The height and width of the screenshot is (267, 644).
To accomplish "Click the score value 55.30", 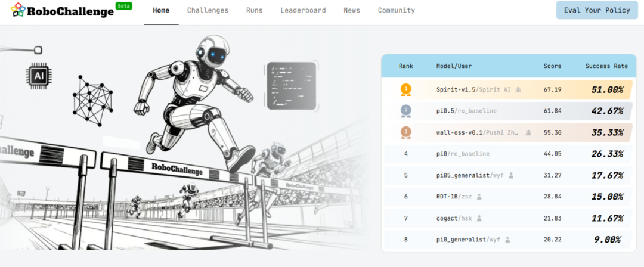I will [x=552, y=132].
